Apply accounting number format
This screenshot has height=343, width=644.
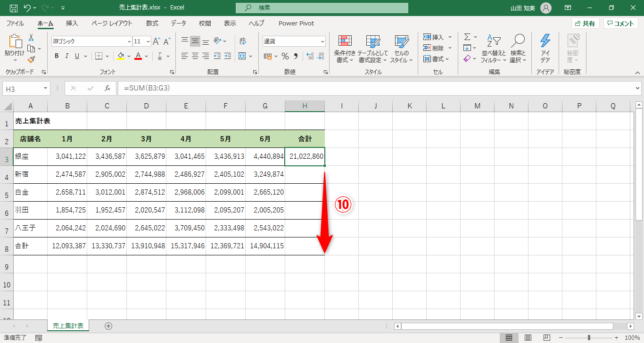[267, 56]
